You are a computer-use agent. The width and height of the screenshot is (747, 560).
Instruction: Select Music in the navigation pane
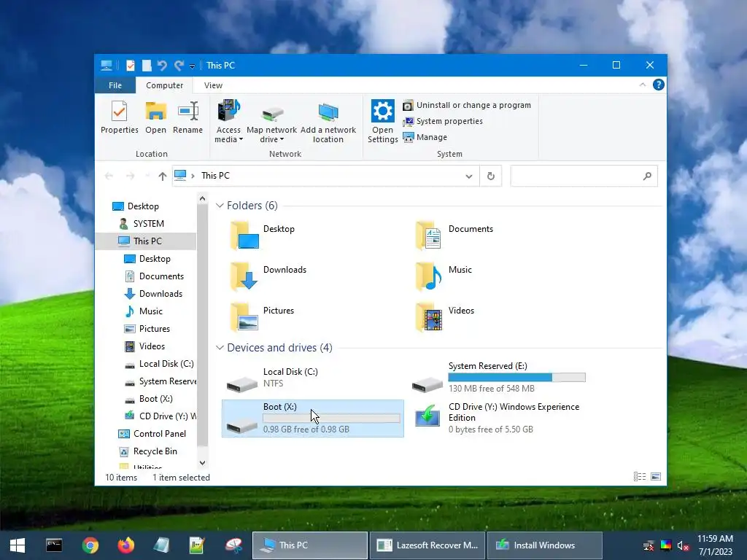point(150,311)
